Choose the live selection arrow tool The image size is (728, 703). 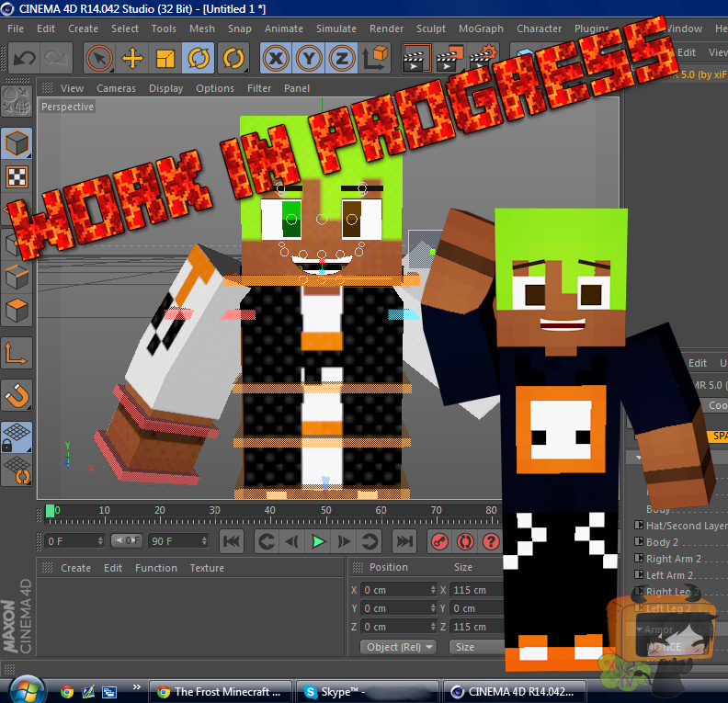[x=99, y=58]
